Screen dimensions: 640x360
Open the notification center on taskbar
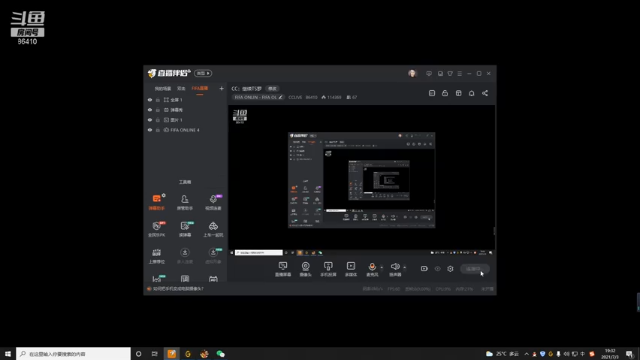(x=629, y=354)
